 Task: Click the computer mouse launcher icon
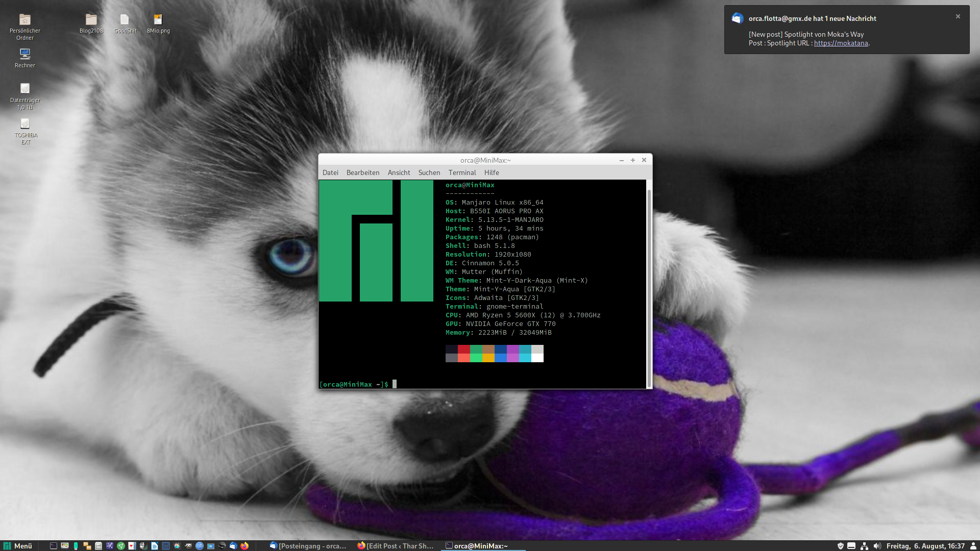pyautogui.click(x=143, y=546)
